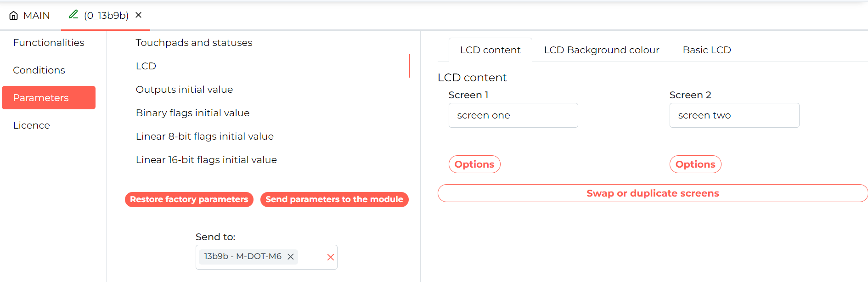Screen dimensions: 868x282
Task: Switch to the Basic LCD tab
Action: (707, 50)
